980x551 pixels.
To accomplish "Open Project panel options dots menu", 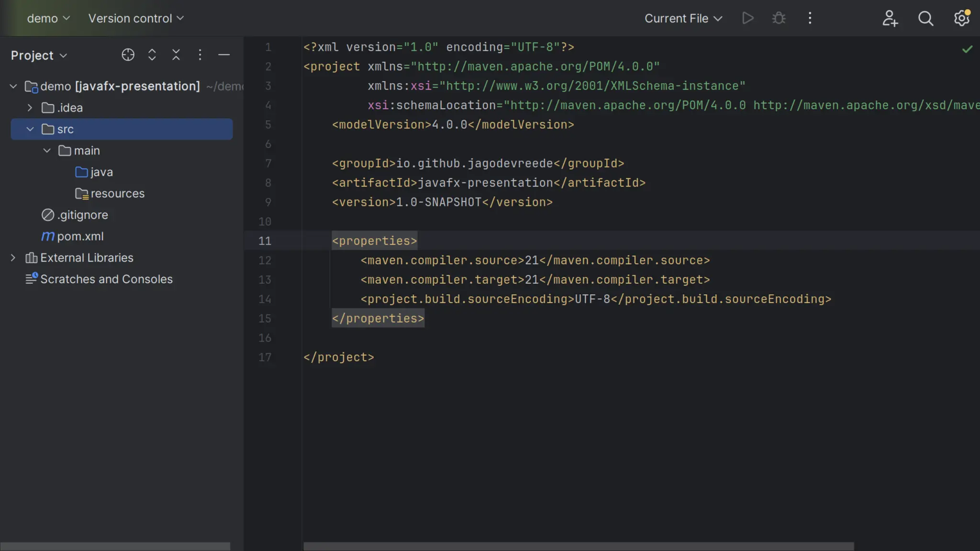I will click(200, 55).
